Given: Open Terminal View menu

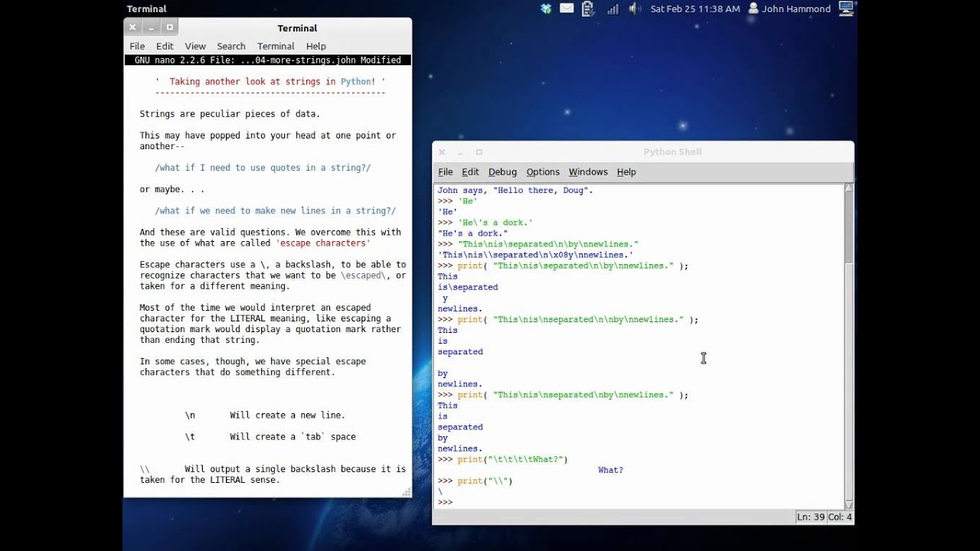Looking at the screenshot, I should pos(195,46).
